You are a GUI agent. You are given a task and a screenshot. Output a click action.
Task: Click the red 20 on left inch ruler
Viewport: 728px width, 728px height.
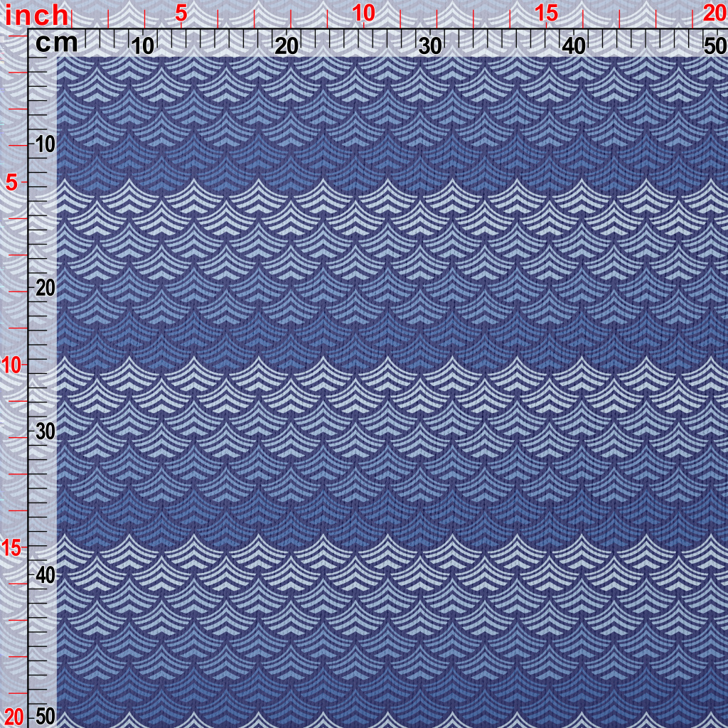pyautogui.click(x=14, y=716)
